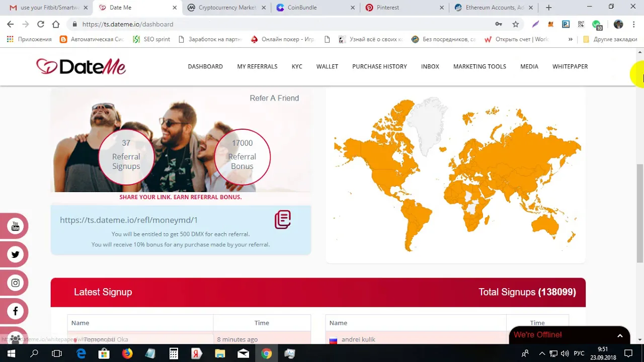This screenshot has height=362, width=644.
Task: Open Yandex browser from the taskbar
Action: click(197, 353)
